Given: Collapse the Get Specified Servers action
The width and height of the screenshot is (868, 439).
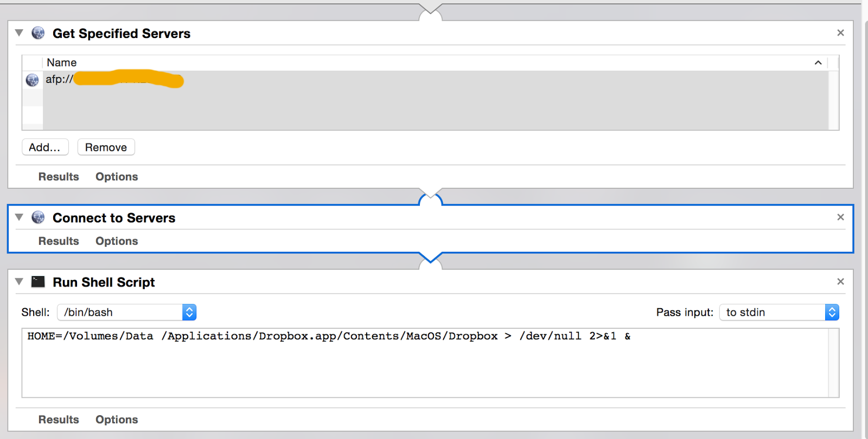Looking at the screenshot, I should [x=19, y=33].
